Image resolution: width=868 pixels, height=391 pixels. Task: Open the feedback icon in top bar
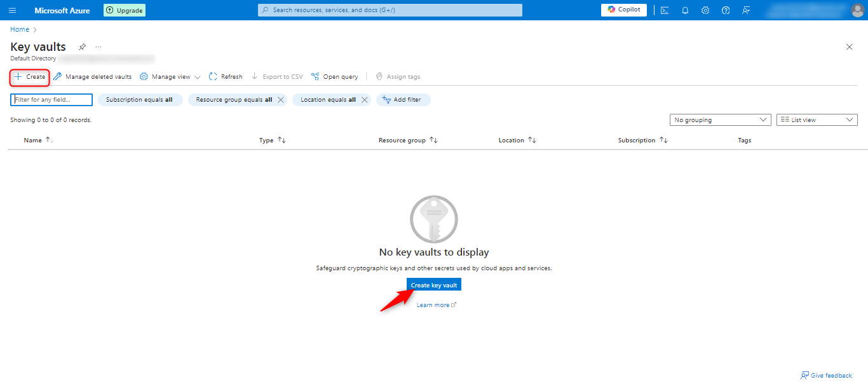click(x=746, y=10)
